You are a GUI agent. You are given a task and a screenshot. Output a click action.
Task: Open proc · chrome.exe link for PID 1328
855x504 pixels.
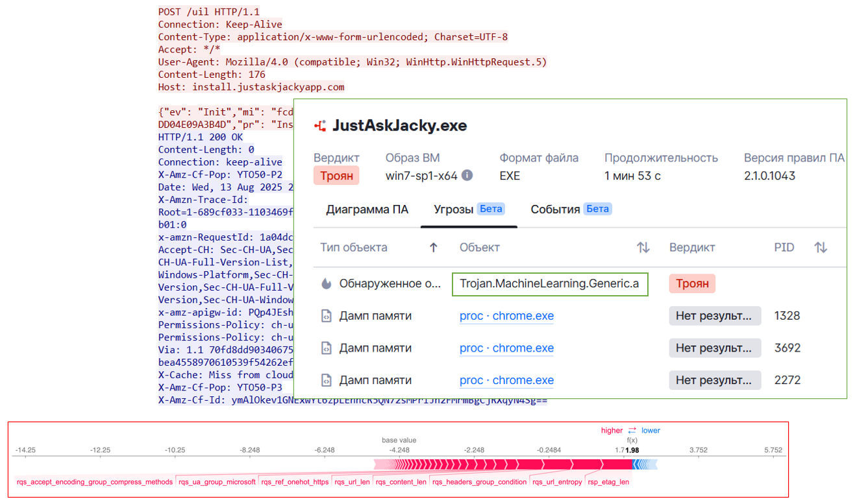pos(506,316)
